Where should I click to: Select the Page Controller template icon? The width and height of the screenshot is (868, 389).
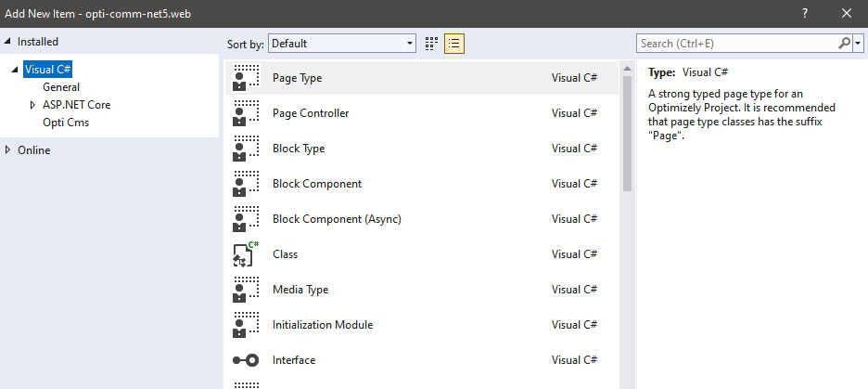[246, 113]
